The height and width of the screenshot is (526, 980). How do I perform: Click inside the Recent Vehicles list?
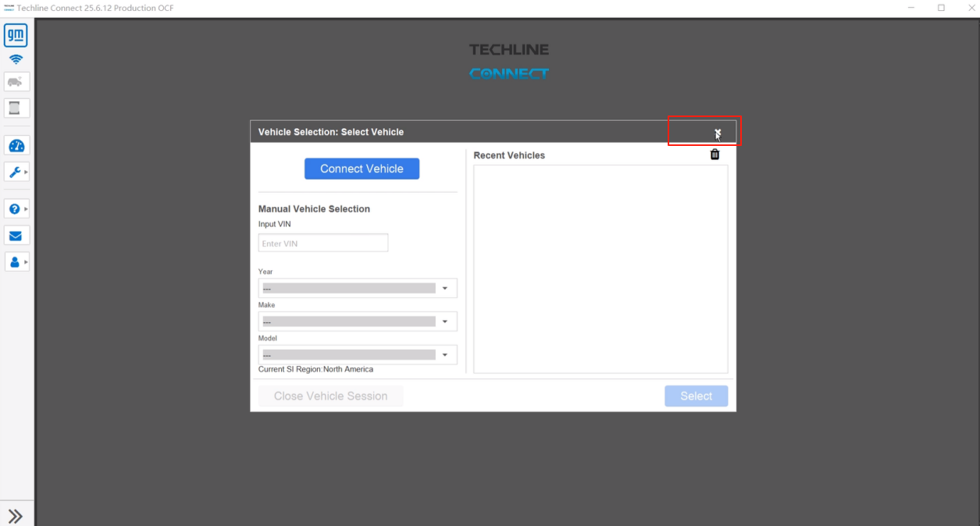click(600, 268)
